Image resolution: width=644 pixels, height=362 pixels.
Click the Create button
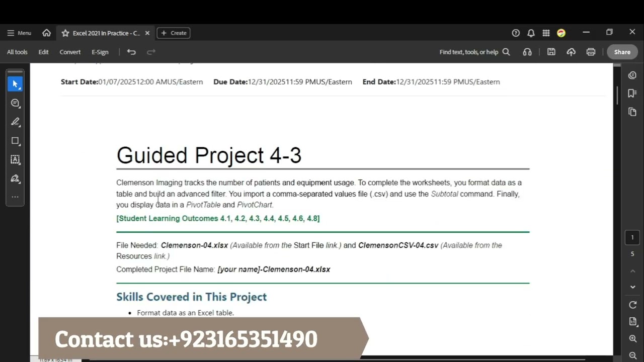tap(174, 33)
